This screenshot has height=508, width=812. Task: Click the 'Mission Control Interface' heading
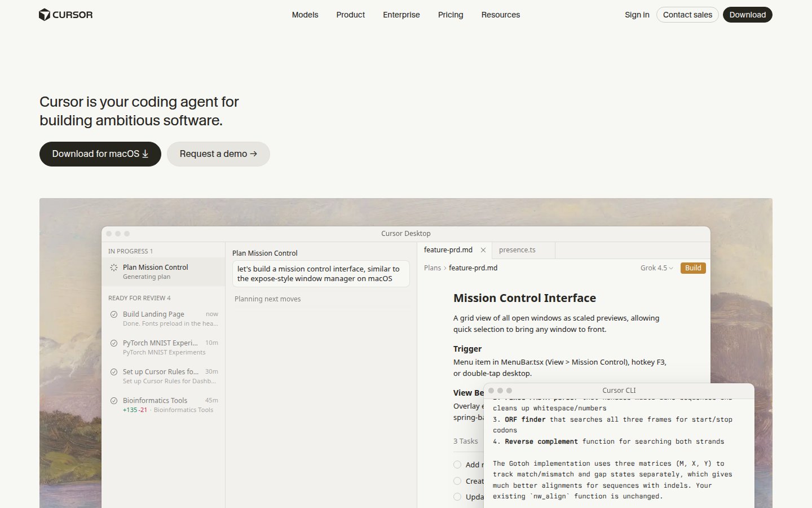[x=524, y=298]
